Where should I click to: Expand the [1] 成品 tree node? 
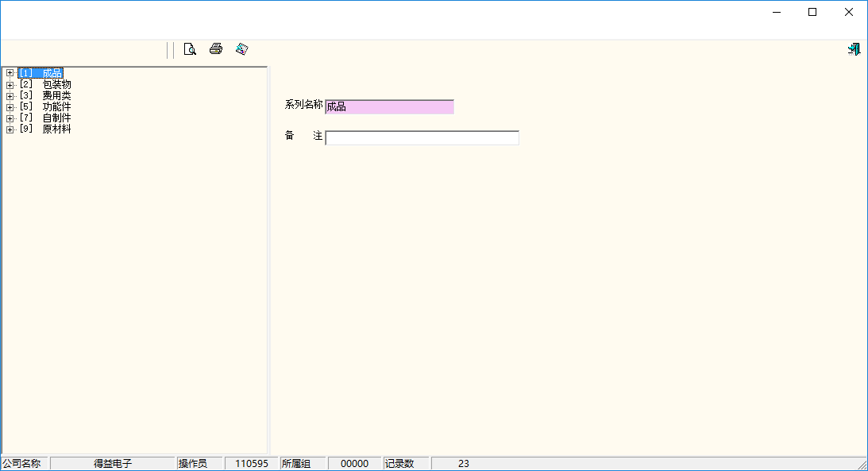pyautogui.click(x=10, y=73)
